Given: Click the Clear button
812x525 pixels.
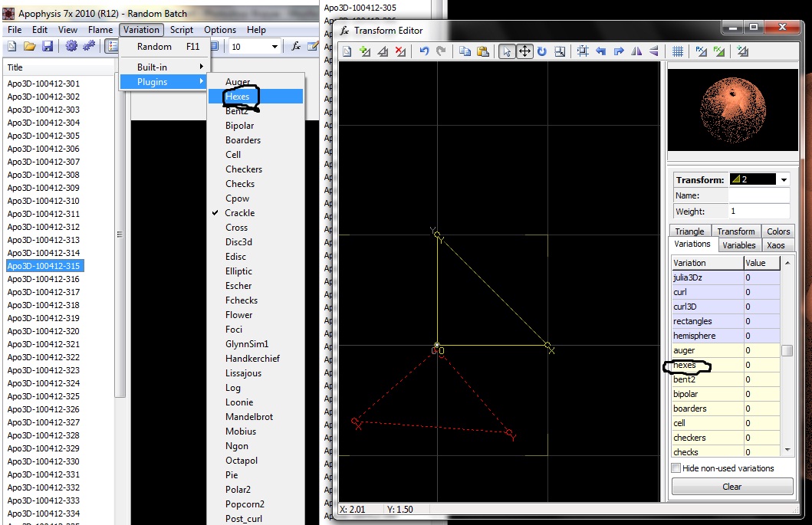Looking at the screenshot, I should tap(731, 487).
